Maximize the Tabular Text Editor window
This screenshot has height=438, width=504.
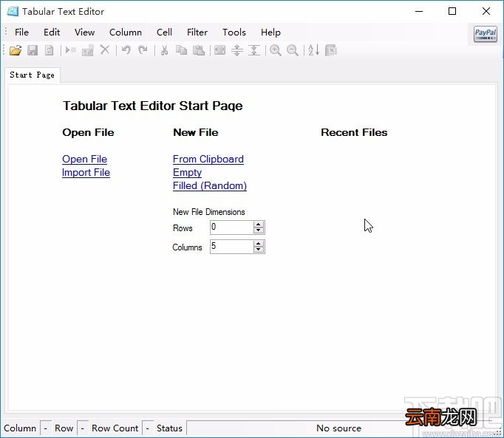(452, 11)
